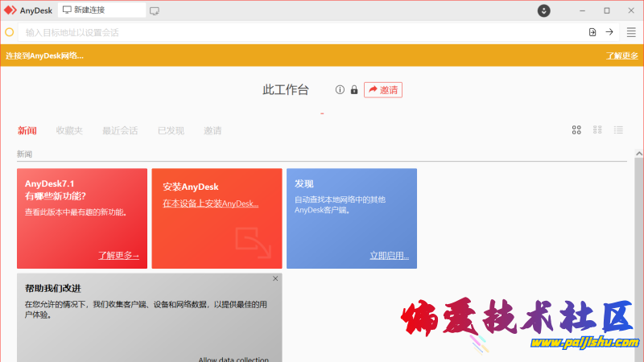Open the 已发现 tab
Screen dimensions: 644x362
pos(171,130)
